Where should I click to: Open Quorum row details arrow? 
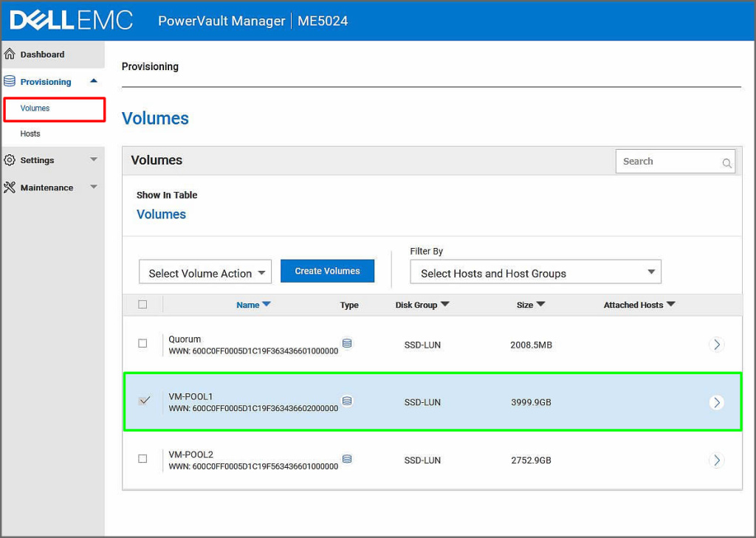click(716, 344)
